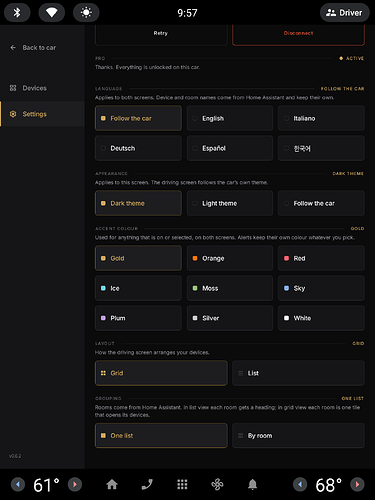Choose Light theme appearance

click(x=230, y=203)
